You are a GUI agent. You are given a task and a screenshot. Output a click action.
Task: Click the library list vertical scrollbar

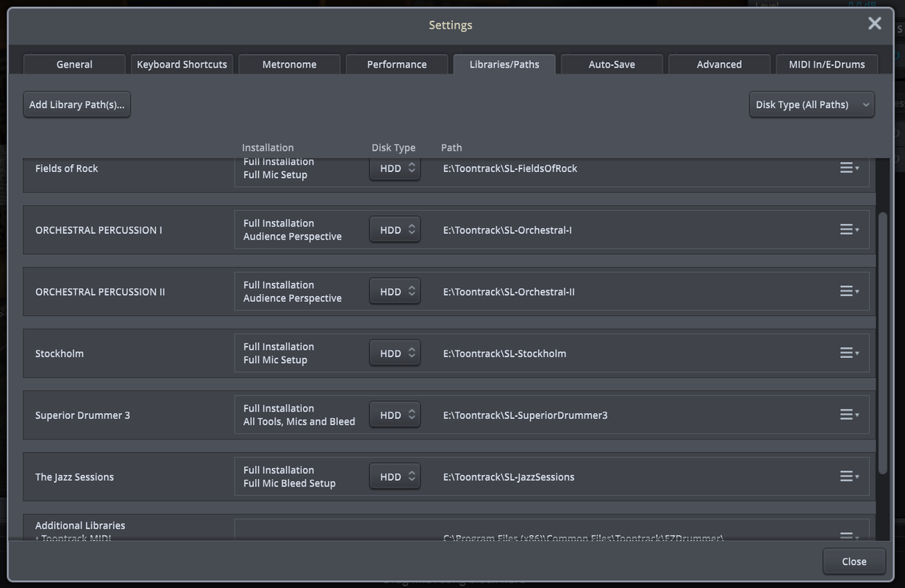[x=883, y=344]
